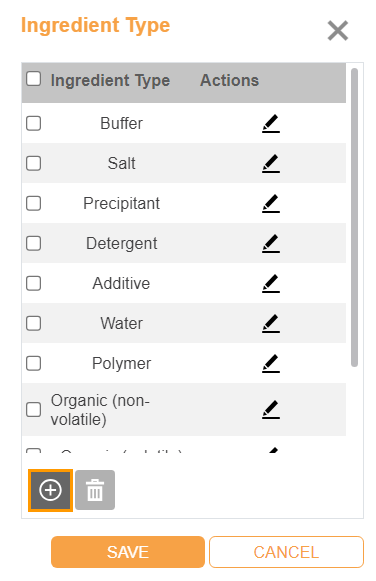This screenshot has width=376, height=581.
Task: Edit the Water ingredient type
Action: coord(271,323)
